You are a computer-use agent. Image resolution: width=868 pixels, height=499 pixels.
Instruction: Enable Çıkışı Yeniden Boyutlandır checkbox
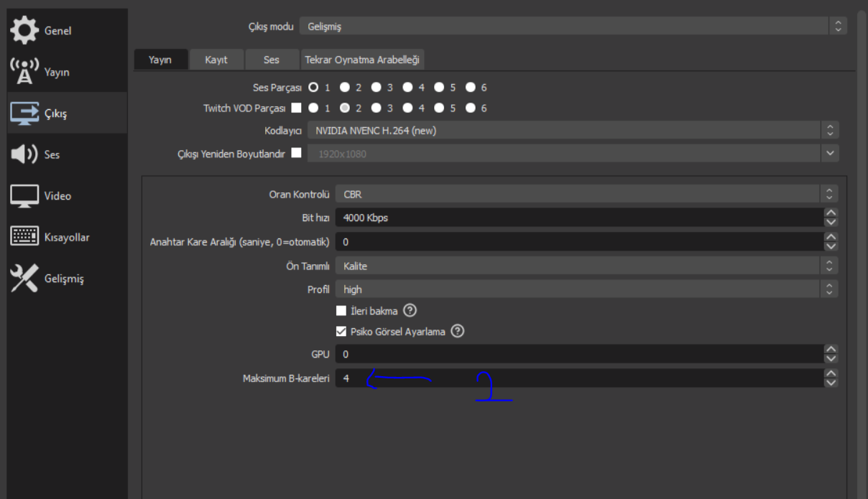point(296,153)
